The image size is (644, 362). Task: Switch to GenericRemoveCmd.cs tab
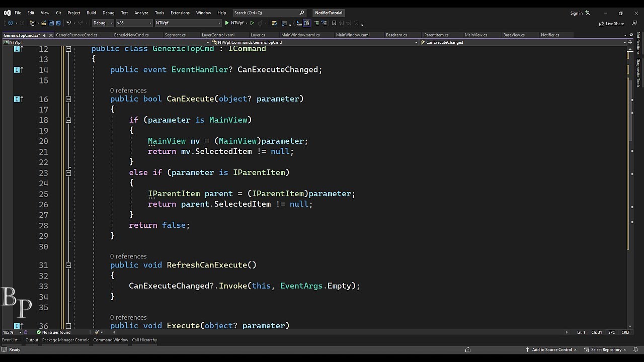pos(76,35)
